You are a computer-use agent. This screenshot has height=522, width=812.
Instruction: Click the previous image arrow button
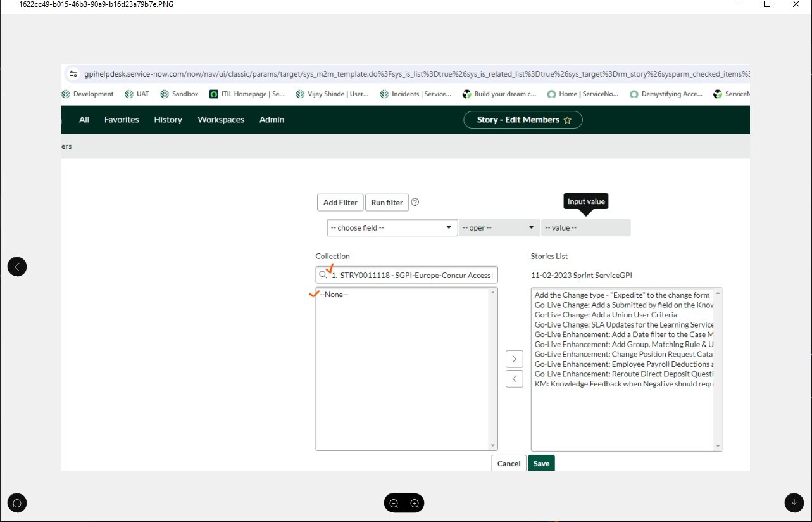17,267
